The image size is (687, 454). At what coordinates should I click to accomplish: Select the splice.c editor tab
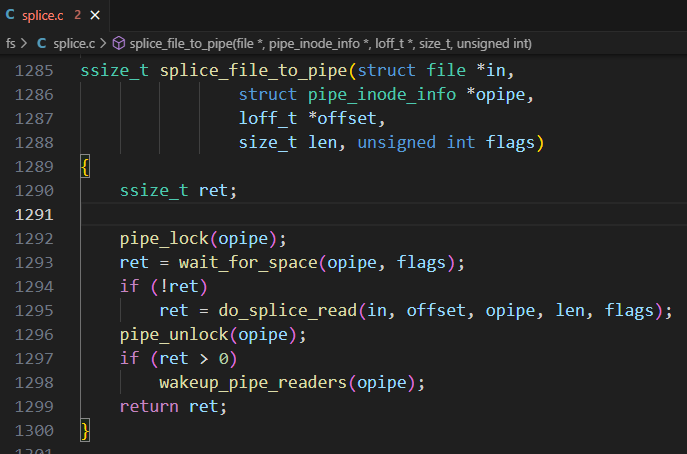tap(54, 15)
